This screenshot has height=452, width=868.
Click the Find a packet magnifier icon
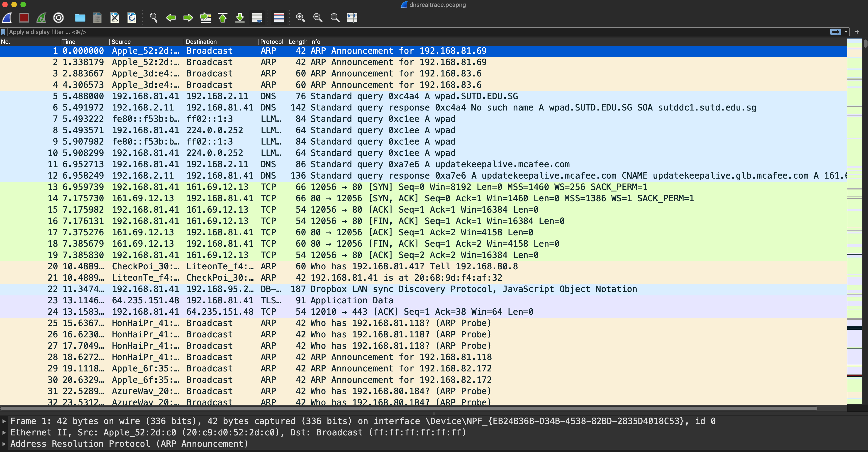point(154,17)
